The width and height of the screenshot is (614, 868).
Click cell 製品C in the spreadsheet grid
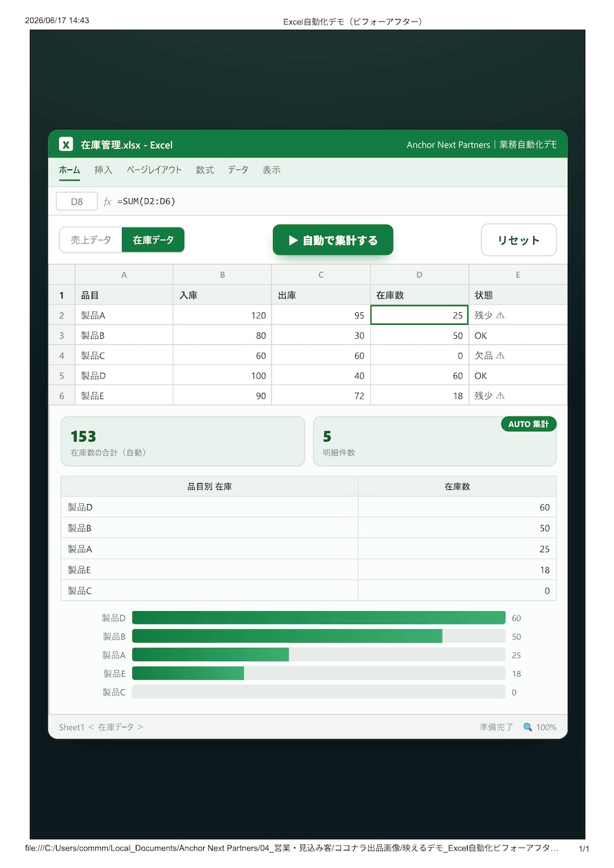[124, 356]
